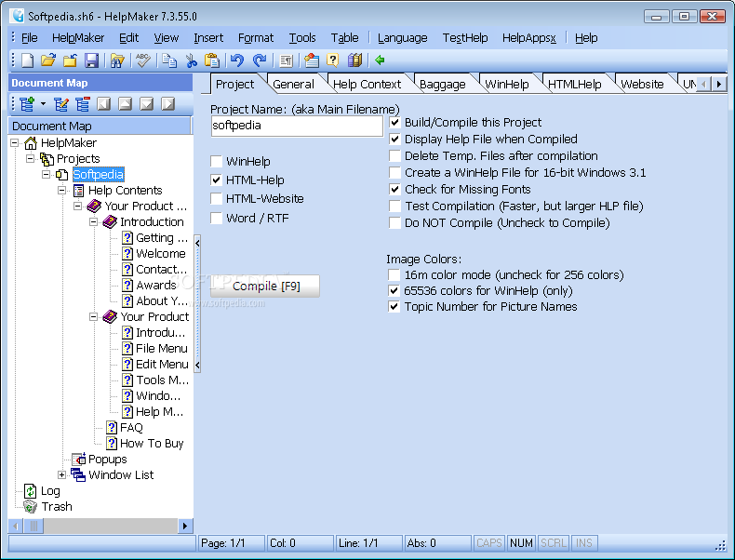This screenshot has height=560, width=735.
Task: Select the FAQ topic in tree
Action: click(x=131, y=427)
